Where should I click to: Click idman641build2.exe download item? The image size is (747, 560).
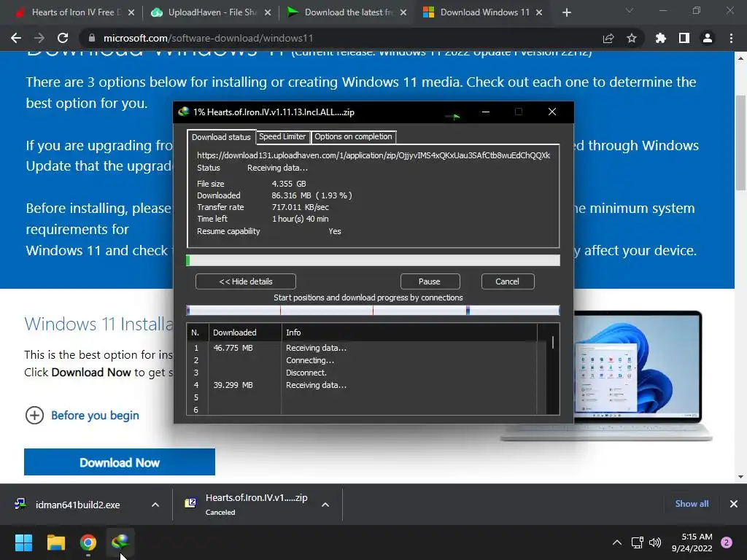coord(76,505)
